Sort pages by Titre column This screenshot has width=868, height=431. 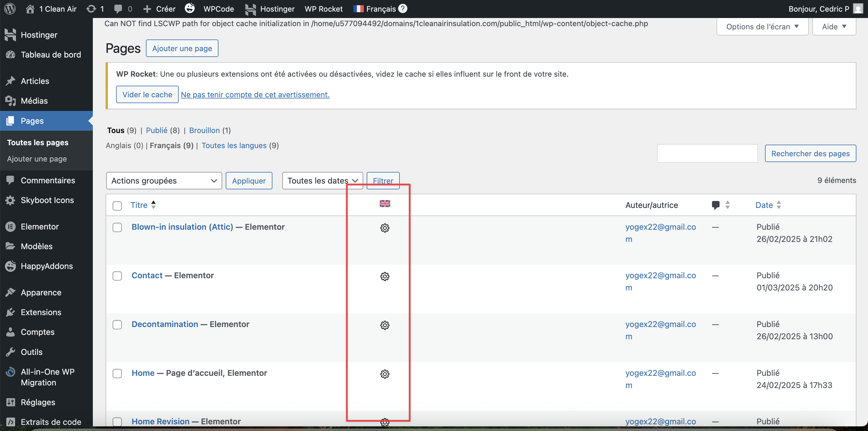tap(143, 205)
